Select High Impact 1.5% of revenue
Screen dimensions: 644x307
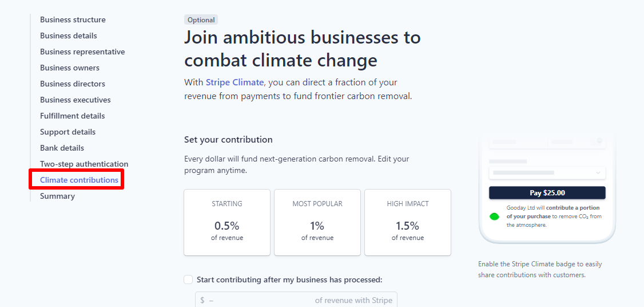pos(408,222)
